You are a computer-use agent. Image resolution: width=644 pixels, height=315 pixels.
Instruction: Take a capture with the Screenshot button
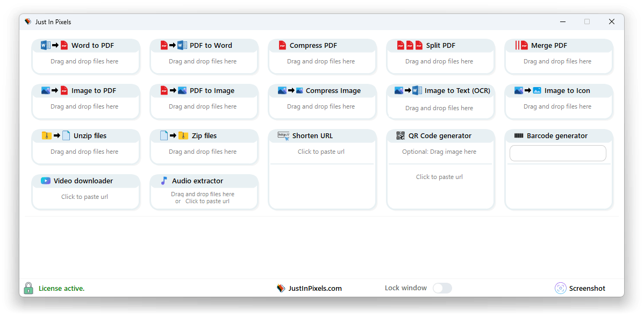tap(580, 289)
